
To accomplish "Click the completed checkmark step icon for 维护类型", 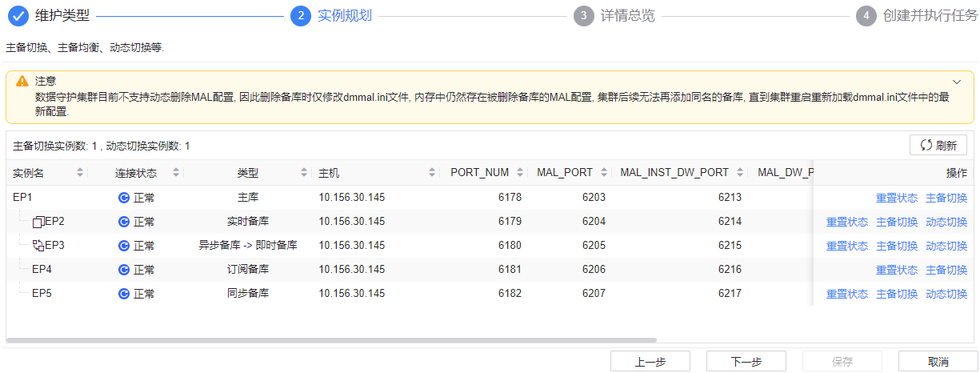I will pos(18,16).
